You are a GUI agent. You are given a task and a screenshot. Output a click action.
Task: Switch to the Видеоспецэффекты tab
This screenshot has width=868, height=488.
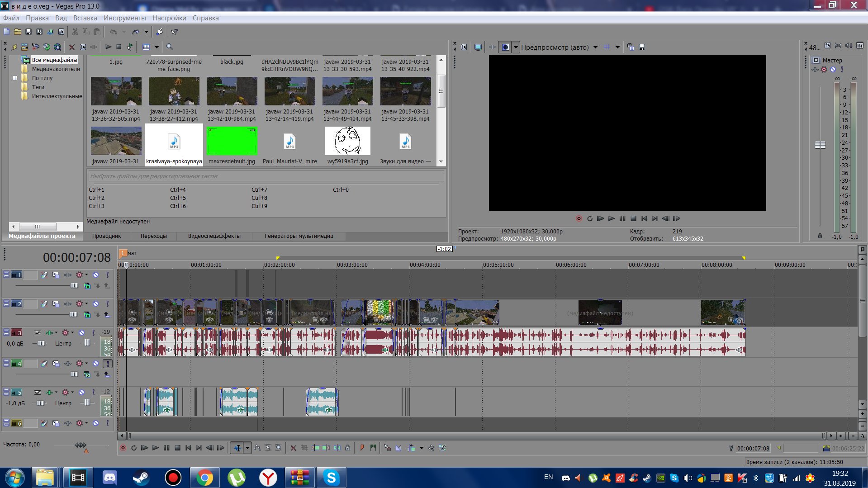(214, 236)
